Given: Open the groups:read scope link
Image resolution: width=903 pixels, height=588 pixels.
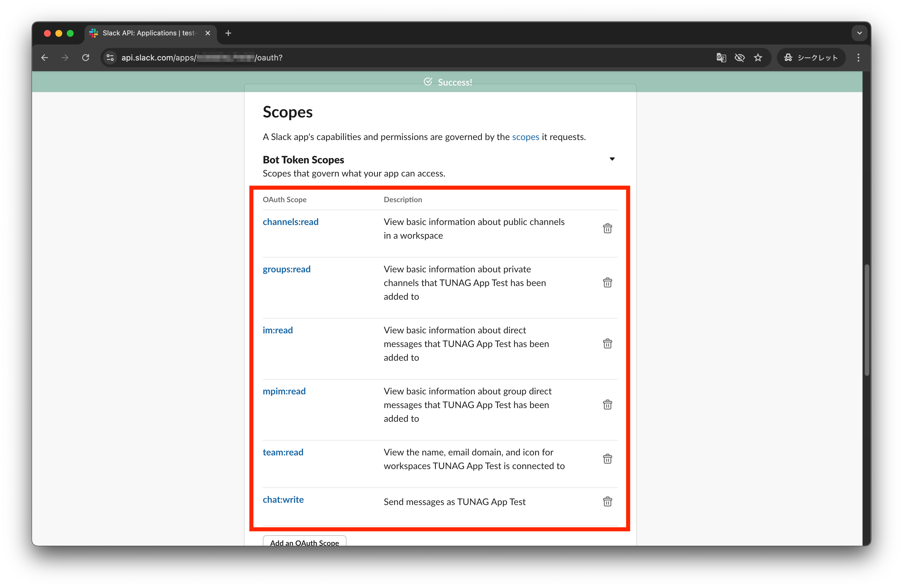Looking at the screenshot, I should pos(287,269).
